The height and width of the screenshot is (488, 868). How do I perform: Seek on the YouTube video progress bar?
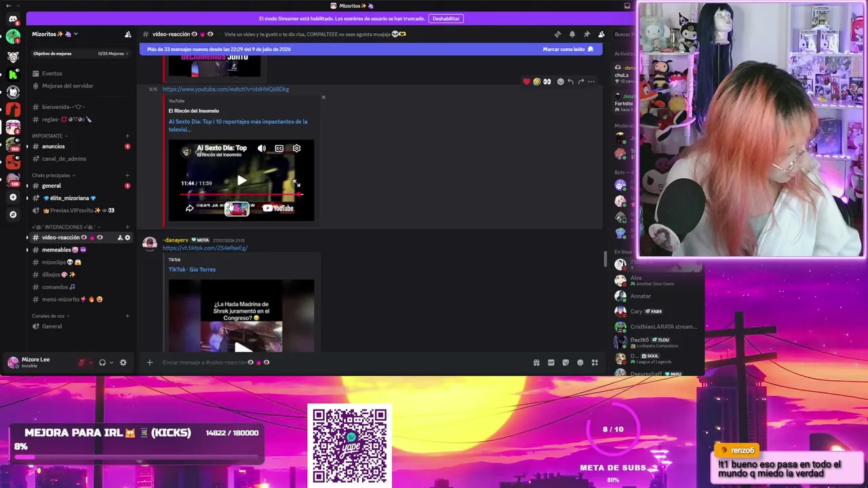point(241,195)
